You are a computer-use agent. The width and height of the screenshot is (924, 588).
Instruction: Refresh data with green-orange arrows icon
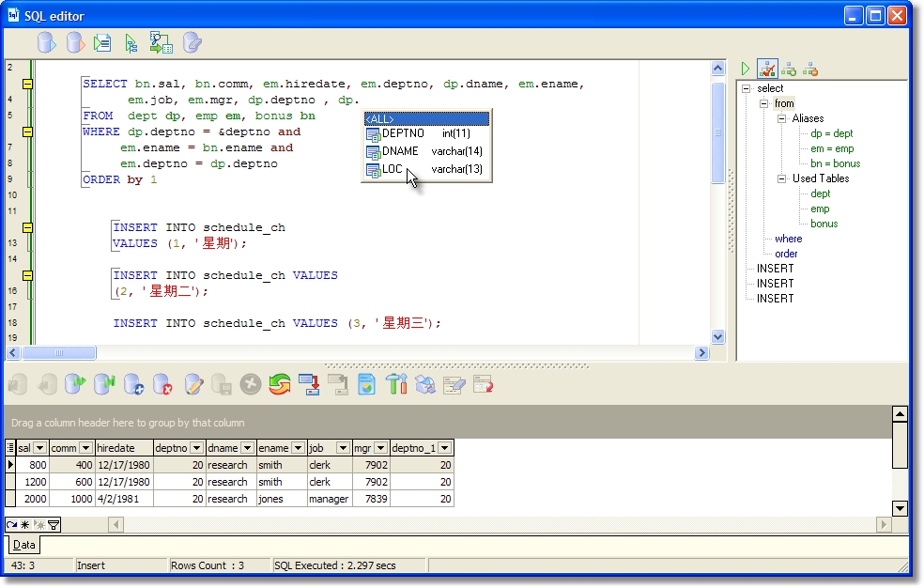point(280,385)
